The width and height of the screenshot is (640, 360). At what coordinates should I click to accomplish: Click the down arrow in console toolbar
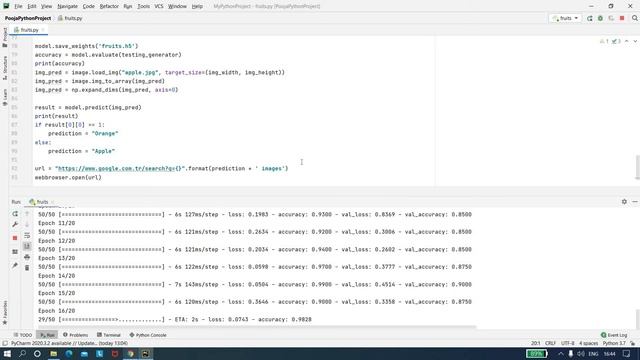click(x=27, y=224)
